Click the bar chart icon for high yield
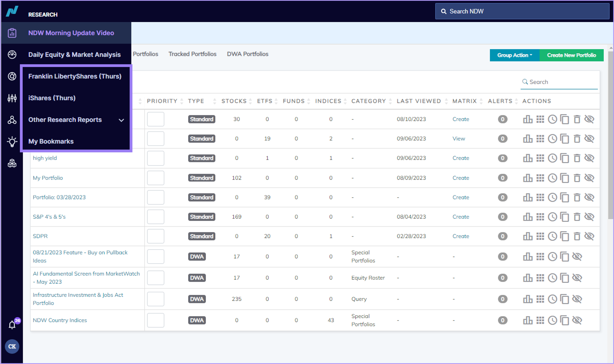 tap(528, 158)
